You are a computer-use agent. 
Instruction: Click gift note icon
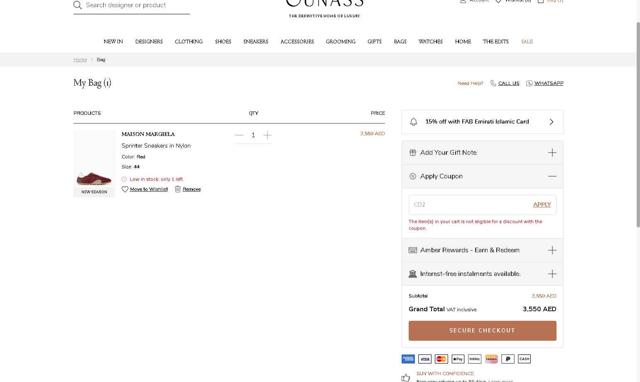(x=413, y=153)
